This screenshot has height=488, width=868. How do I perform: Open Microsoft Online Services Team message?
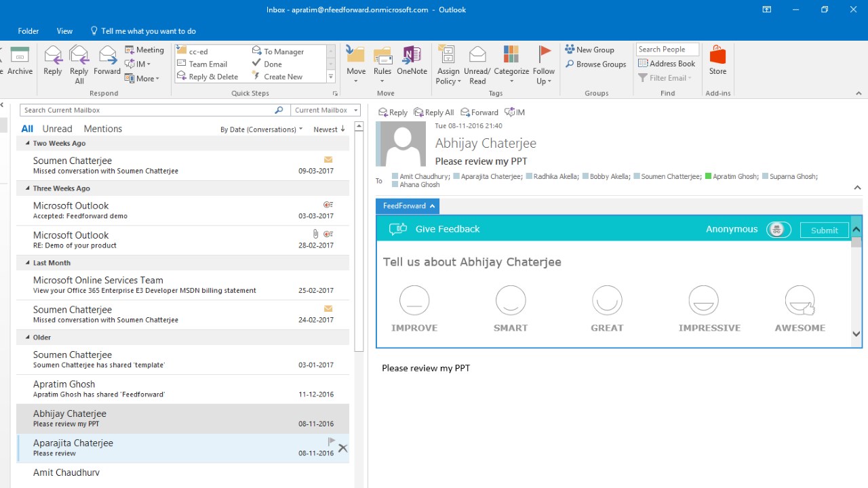pos(183,285)
